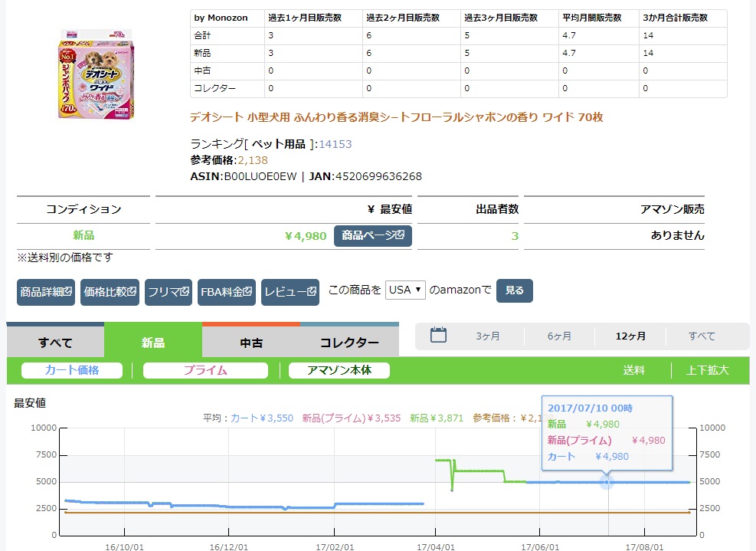Image resolution: width=756 pixels, height=551 pixels.
Task: Open the 価格比較 price comparison button
Action: pyautogui.click(x=110, y=292)
